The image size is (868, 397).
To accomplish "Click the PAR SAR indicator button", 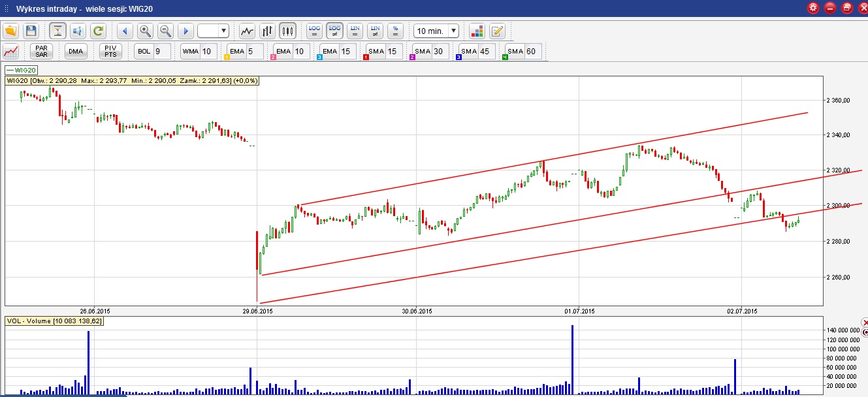I will [x=42, y=51].
